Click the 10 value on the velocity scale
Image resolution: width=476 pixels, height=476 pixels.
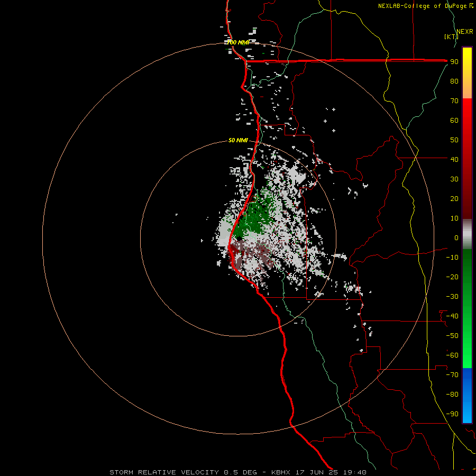click(x=454, y=218)
